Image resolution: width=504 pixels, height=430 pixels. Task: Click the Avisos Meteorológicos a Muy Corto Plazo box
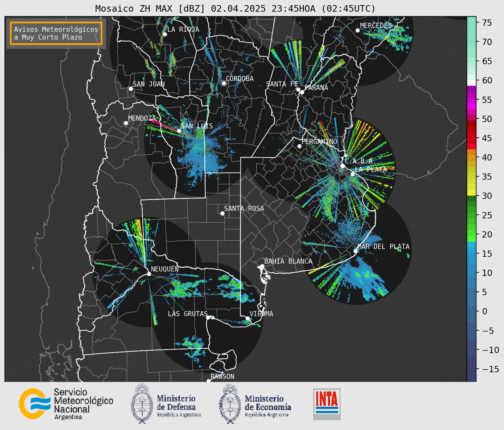pyautogui.click(x=56, y=33)
